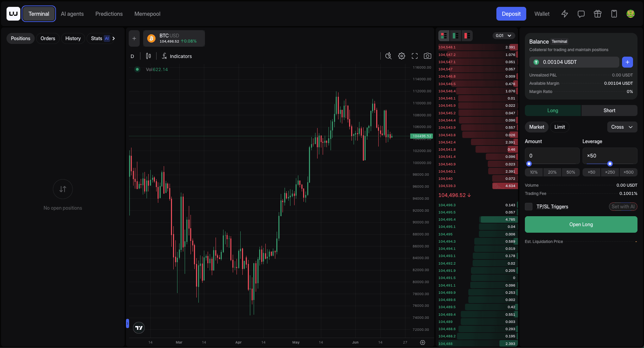Open the 0.01 order book grouping dropdown
The image size is (644, 348).
coord(504,36)
